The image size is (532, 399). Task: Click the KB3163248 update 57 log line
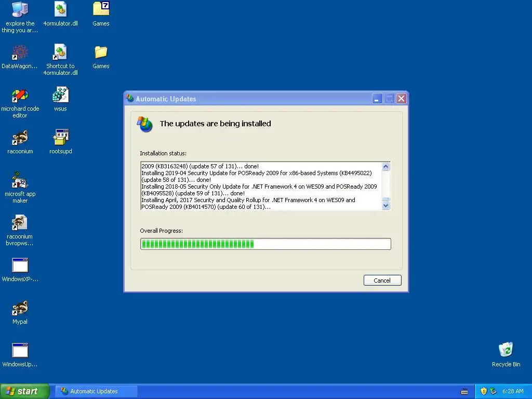pyautogui.click(x=200, y=166)
